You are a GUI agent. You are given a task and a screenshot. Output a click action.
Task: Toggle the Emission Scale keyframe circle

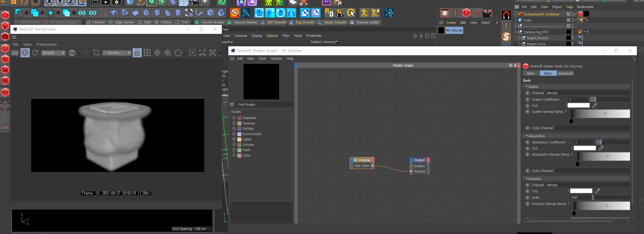[x=527, y=197]
